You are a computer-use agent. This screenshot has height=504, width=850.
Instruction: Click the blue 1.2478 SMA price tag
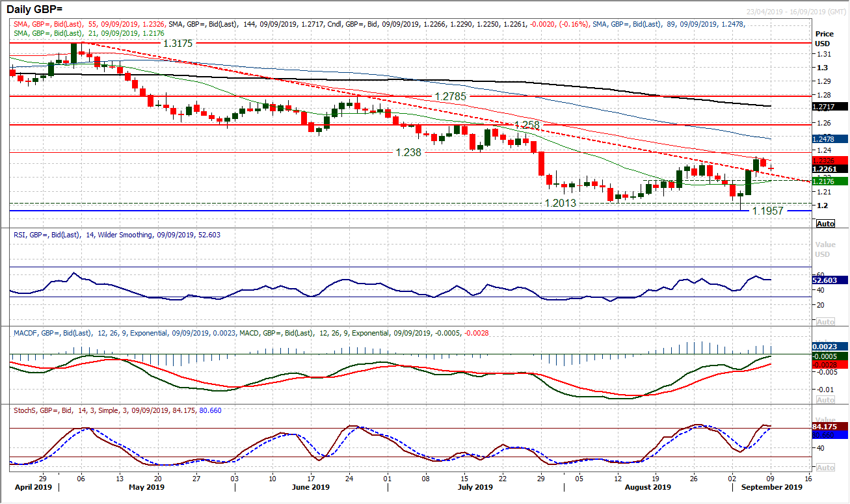coord(830,139)
